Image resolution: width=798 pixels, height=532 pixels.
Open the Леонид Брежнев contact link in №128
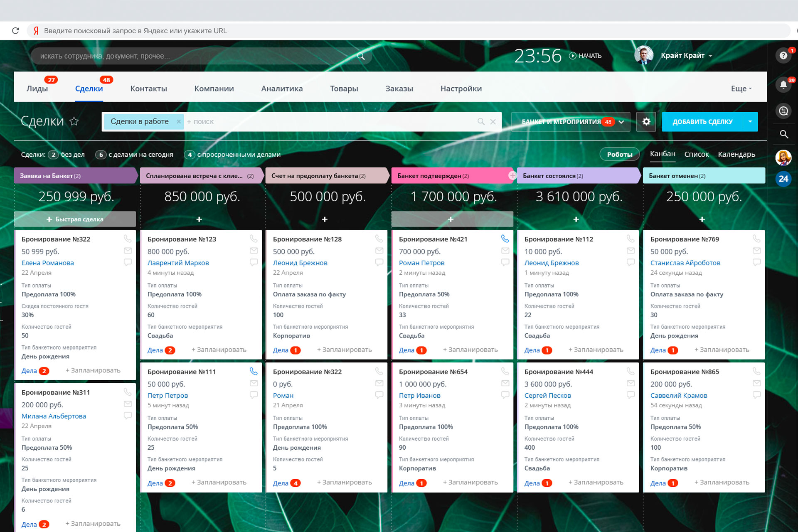pos(300,263)
